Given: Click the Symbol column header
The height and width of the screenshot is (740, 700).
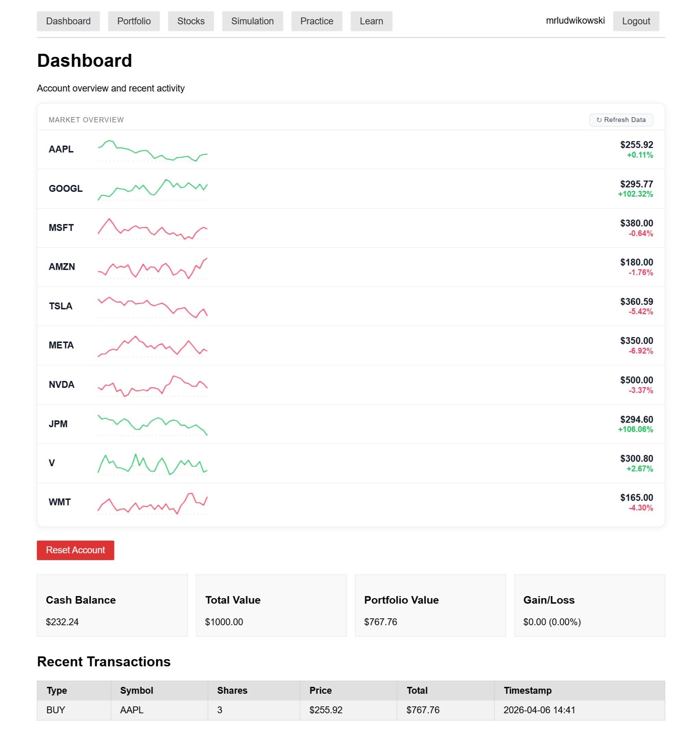Looking at the screenshot, I should tap(159, 691).
